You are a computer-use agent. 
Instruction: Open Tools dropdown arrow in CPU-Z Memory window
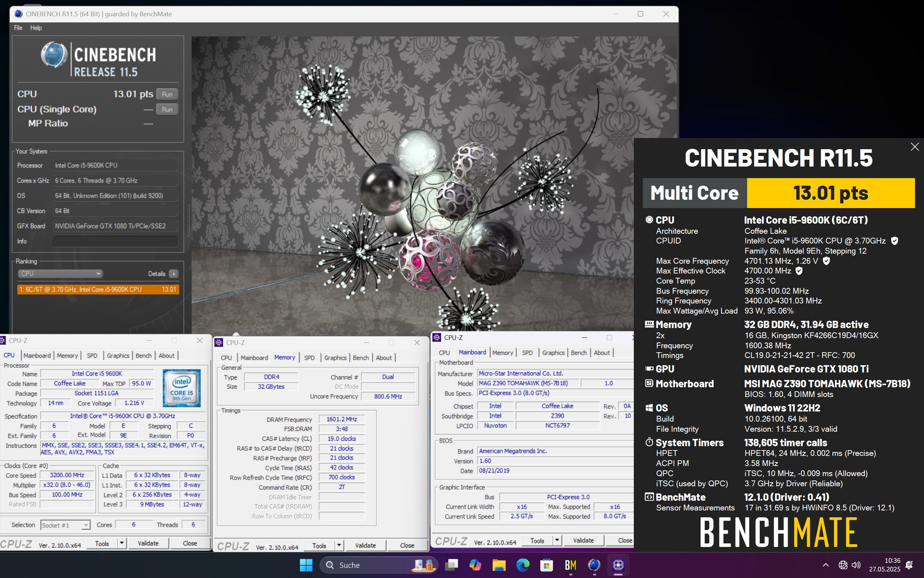(x=339, y=545)
